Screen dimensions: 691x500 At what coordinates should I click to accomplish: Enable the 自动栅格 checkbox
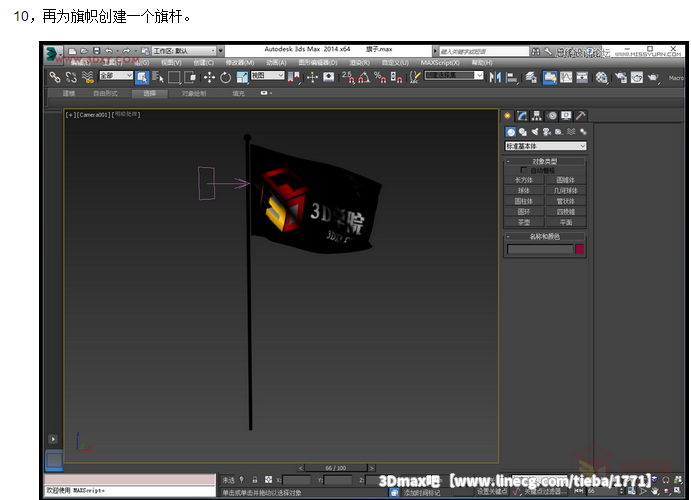tap(524, 170)
